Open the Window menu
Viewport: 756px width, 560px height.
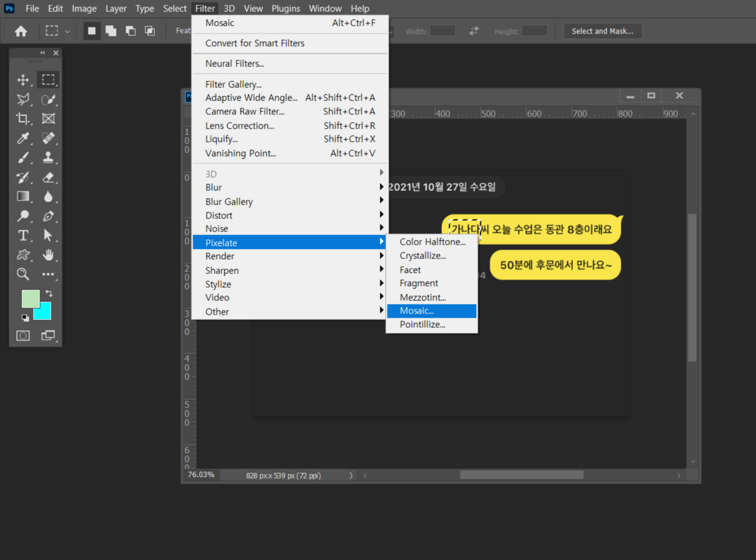click(325, 8)
